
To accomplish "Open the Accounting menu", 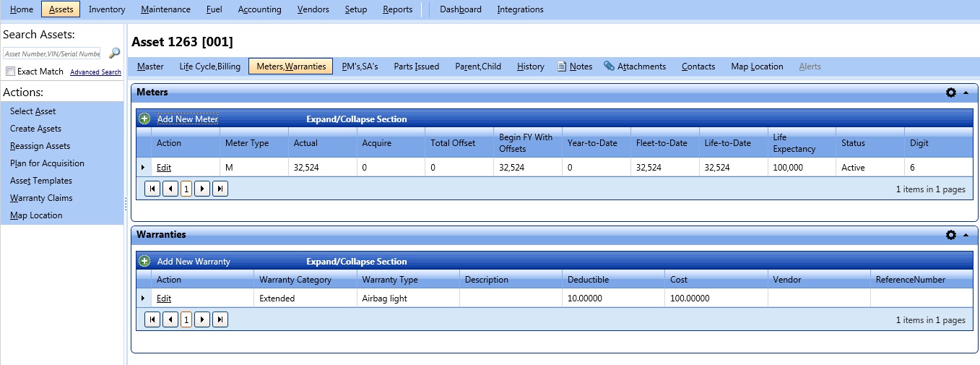I will [260, 9].
